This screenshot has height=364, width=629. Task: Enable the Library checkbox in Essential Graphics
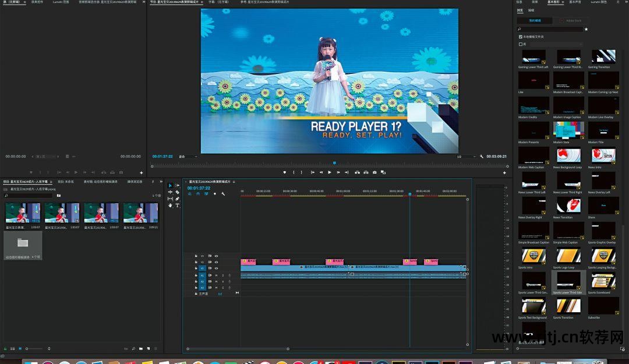[x=521, y=44]
